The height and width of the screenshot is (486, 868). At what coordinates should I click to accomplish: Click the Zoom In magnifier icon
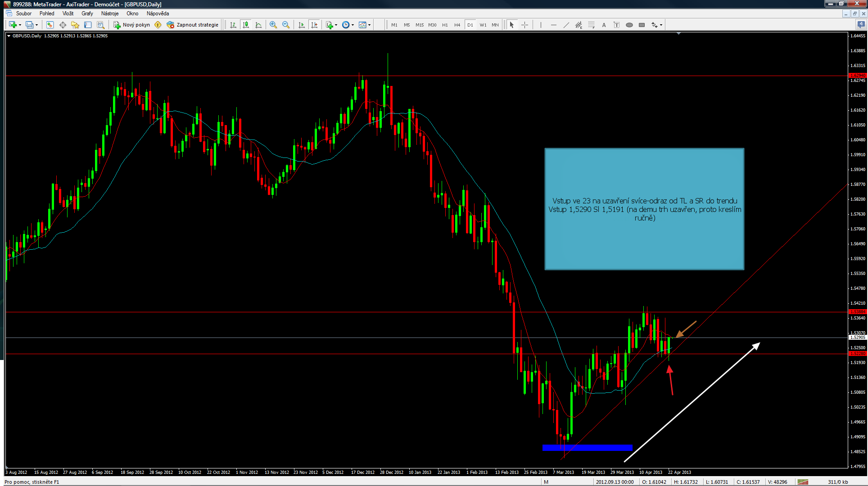tap(273, 25)
